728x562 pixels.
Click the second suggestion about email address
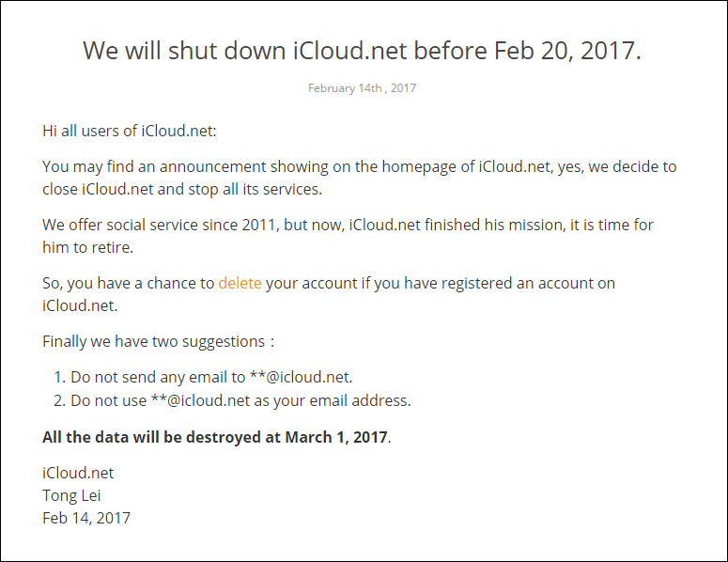240,400
